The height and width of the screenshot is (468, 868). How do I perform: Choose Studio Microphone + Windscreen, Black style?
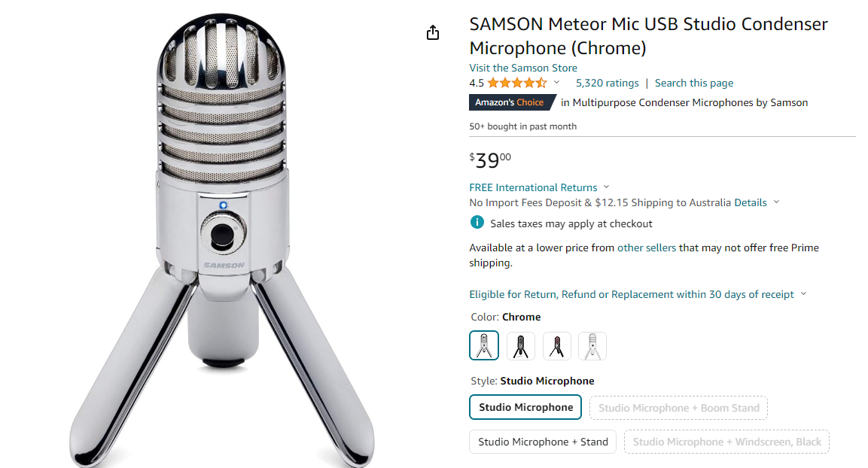click(x=726, y=442)
